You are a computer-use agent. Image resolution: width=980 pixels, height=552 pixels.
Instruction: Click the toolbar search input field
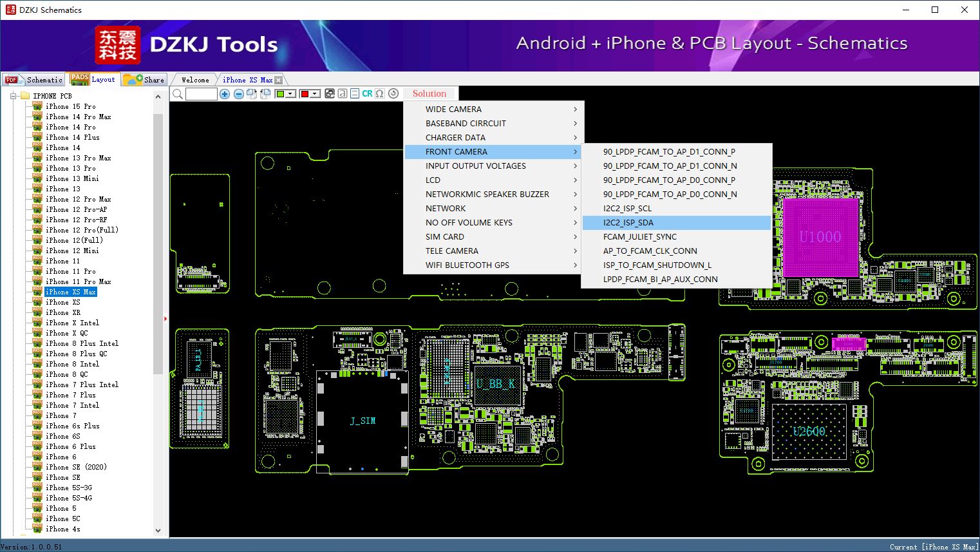point(202,94)
